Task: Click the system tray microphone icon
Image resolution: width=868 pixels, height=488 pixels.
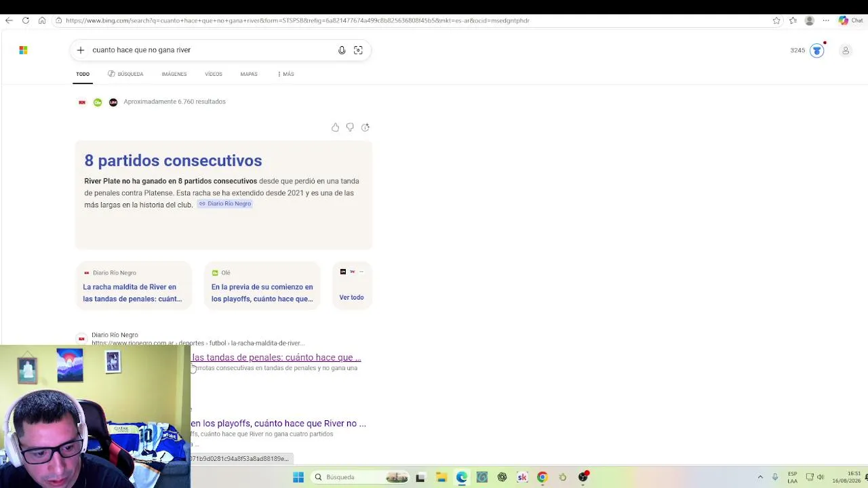Action: point(775,477)
